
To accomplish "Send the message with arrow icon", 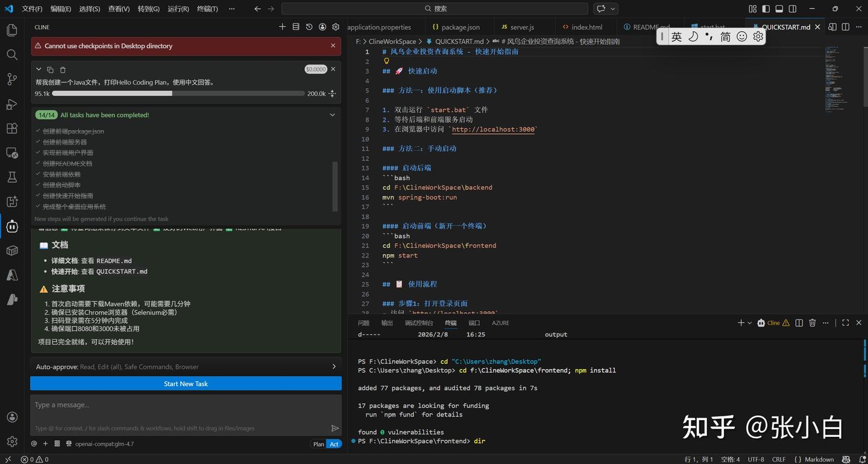I will coord(335,428).
